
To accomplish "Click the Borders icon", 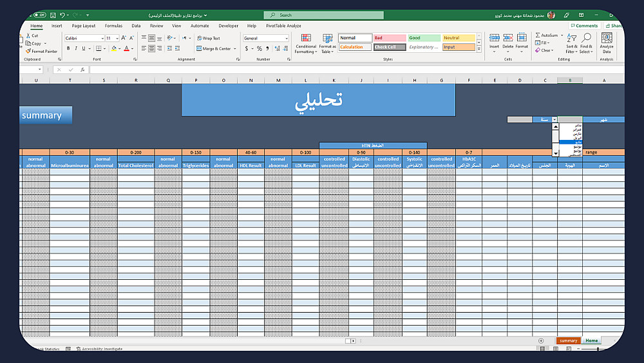I will (99, 48).
